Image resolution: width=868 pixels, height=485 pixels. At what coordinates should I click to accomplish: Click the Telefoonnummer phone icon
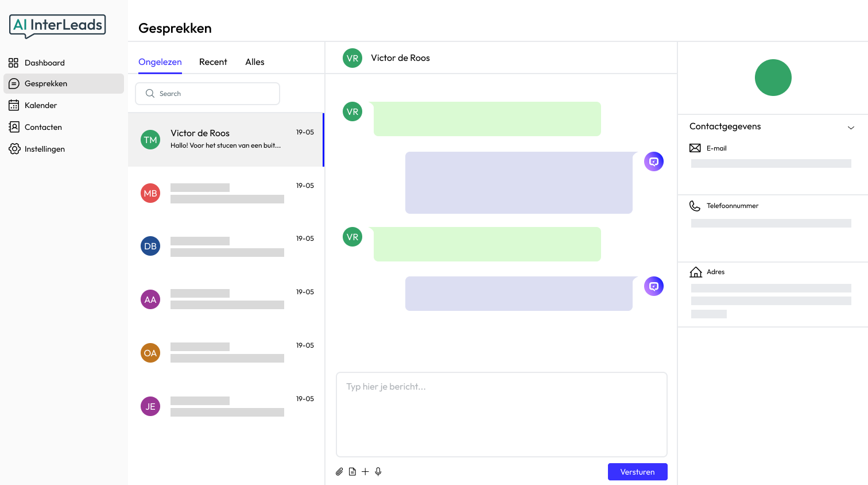point(695,206)
